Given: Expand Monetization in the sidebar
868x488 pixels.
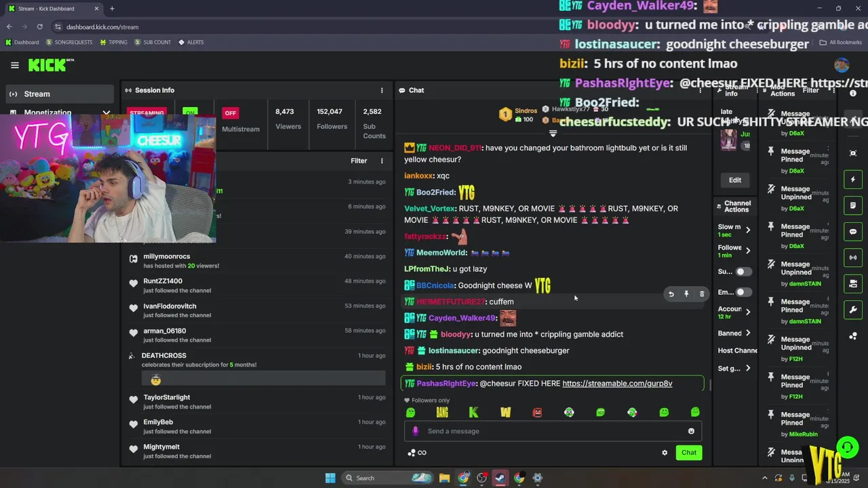Looking at the screenshot, I should tap(60, 113).
